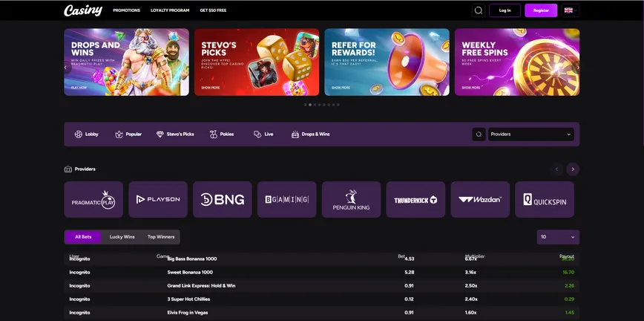Open the BNG provider tile
The width and height of the screenshot is (644, 321).
[222, 199]
